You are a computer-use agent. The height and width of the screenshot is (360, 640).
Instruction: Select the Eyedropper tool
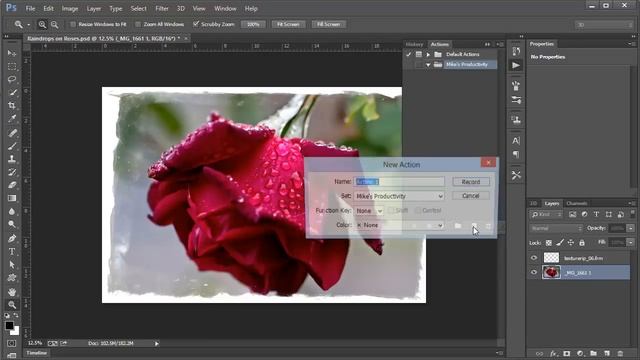pos(12,118)
